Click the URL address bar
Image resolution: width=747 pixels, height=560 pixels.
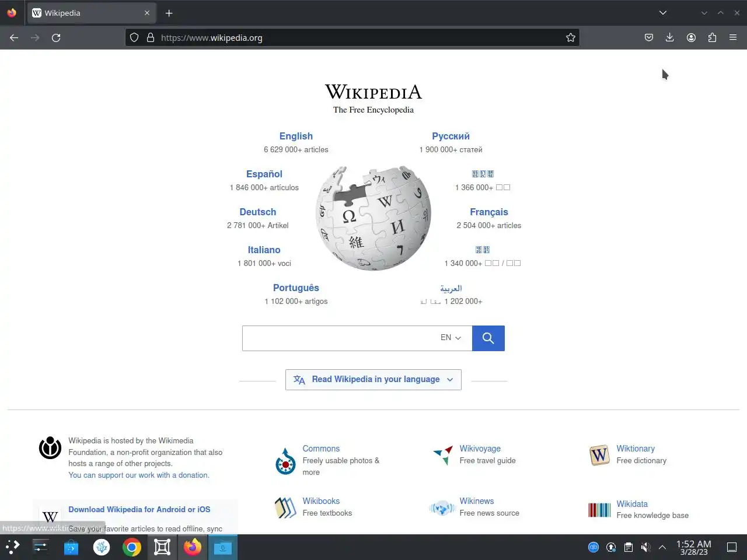(x=353, y=37)
